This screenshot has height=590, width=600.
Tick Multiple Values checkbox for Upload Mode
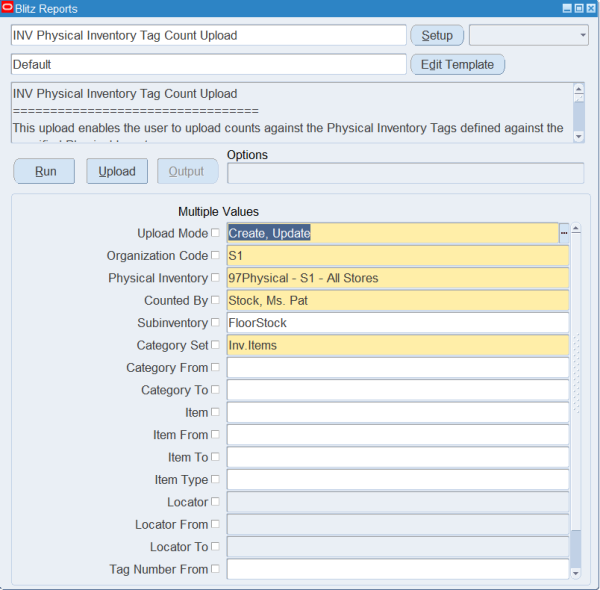(215, 233)
